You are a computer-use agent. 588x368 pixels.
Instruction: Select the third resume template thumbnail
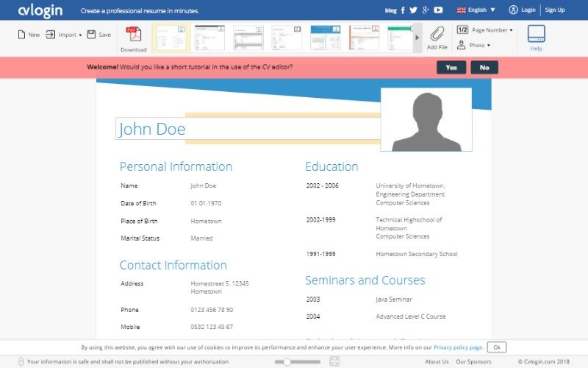(248, 38)
